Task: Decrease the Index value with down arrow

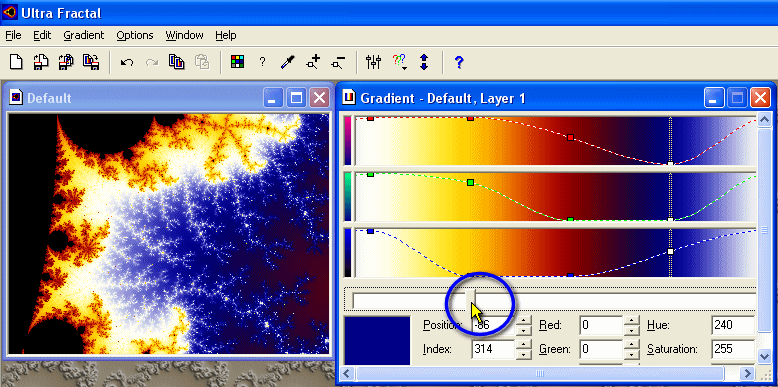Action: coord(523,355)
